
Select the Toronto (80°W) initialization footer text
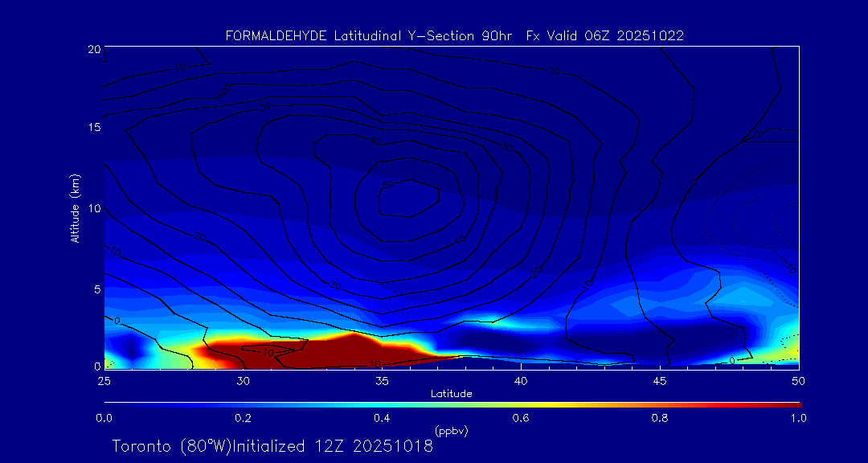272,446
